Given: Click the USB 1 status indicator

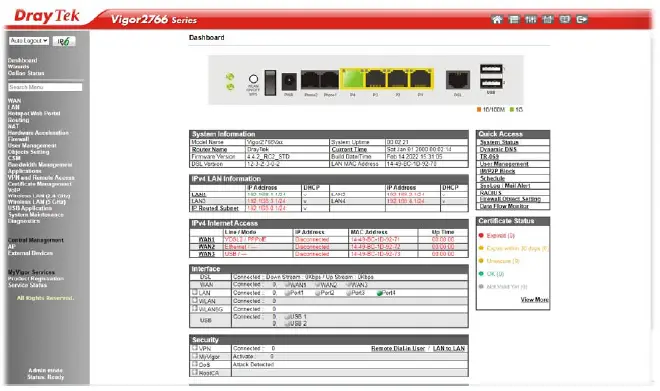Looking at the screenshot, I should (x=287, y=317).
